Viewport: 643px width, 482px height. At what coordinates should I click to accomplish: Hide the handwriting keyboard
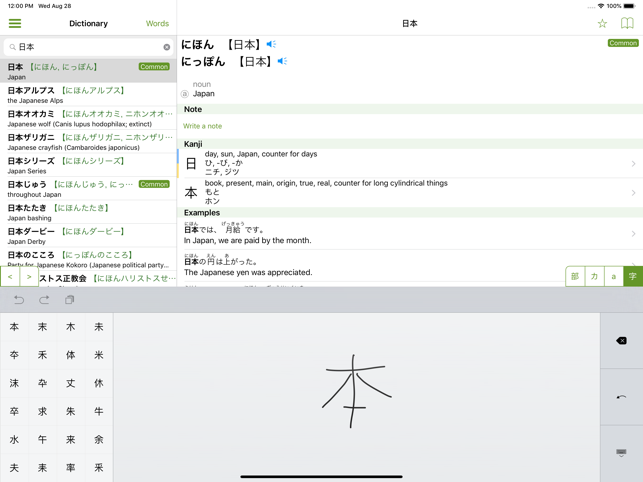coord(621,453)
